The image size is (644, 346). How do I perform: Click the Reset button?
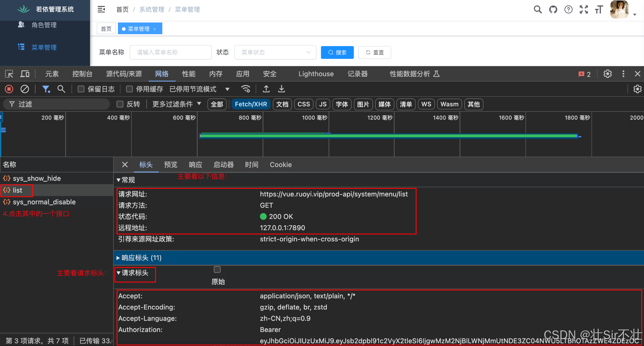pos(375,52)
